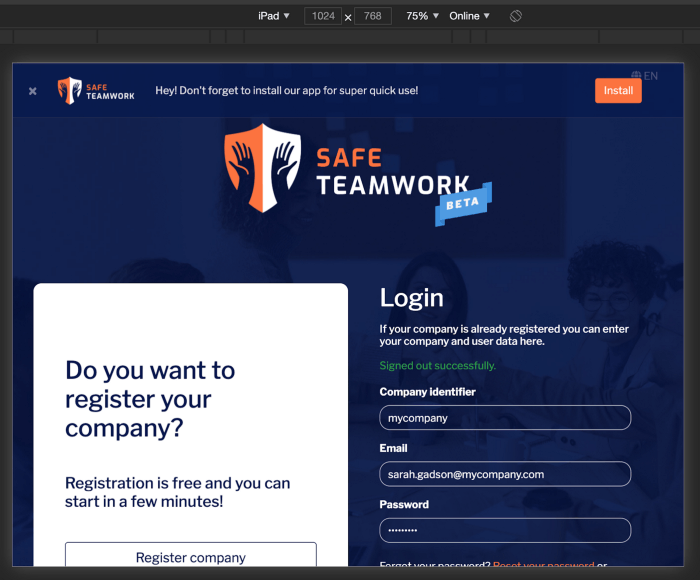This screenshot has height=580, width=700.
Task: Edit the viewport height field showing 768
Action: pyautogui.click(x=372, y=16)
